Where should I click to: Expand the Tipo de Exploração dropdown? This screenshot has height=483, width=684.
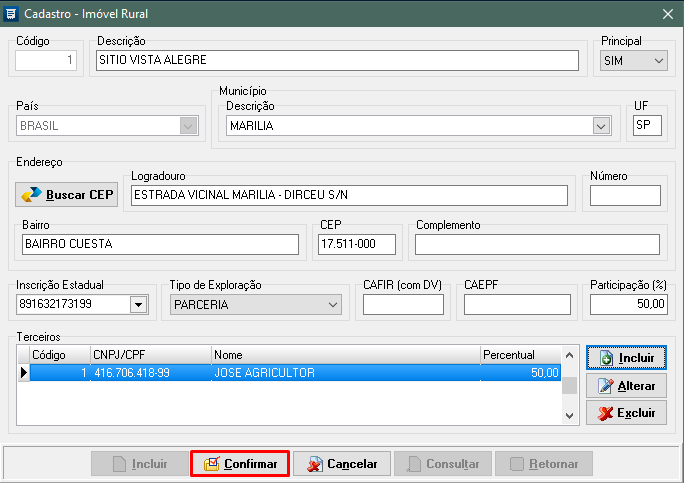point(342,304)
